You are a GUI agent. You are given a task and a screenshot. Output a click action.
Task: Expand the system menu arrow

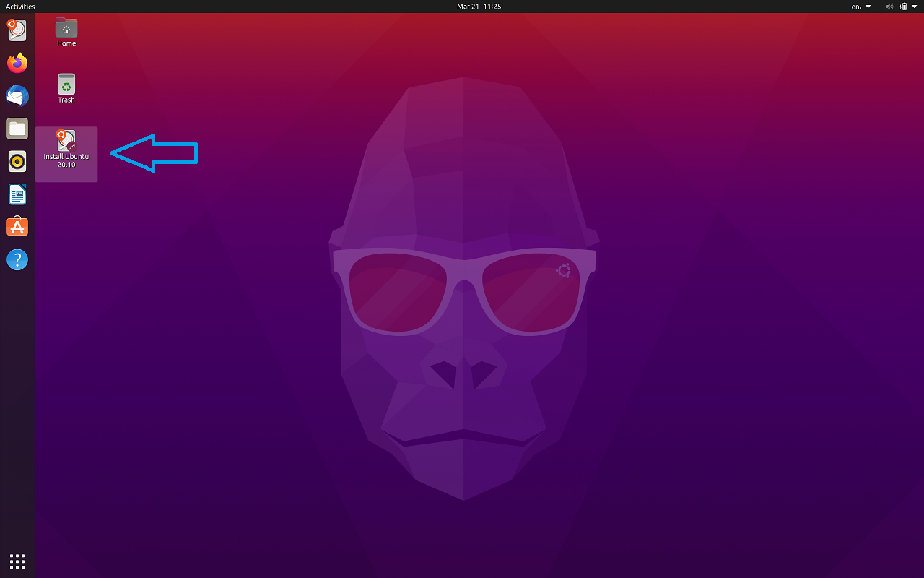click(x=914, y=7)
